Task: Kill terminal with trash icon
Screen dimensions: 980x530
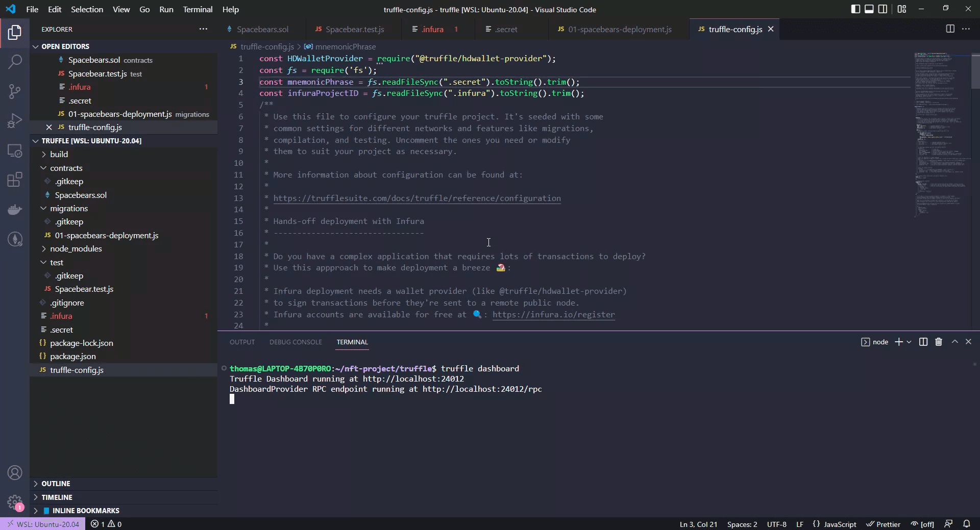Action: (939, 342)
